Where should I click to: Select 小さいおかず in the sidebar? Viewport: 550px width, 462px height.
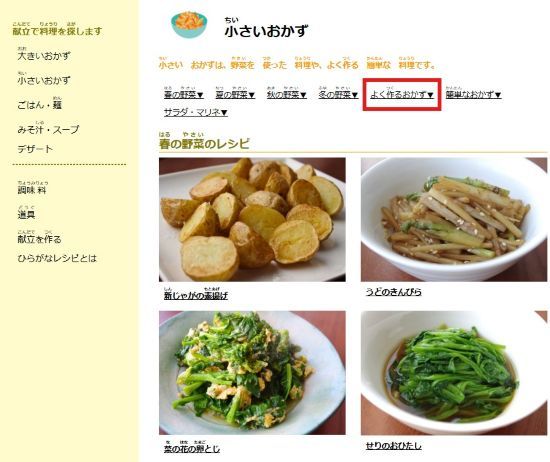pyautogui.click(x=44, y=80)
